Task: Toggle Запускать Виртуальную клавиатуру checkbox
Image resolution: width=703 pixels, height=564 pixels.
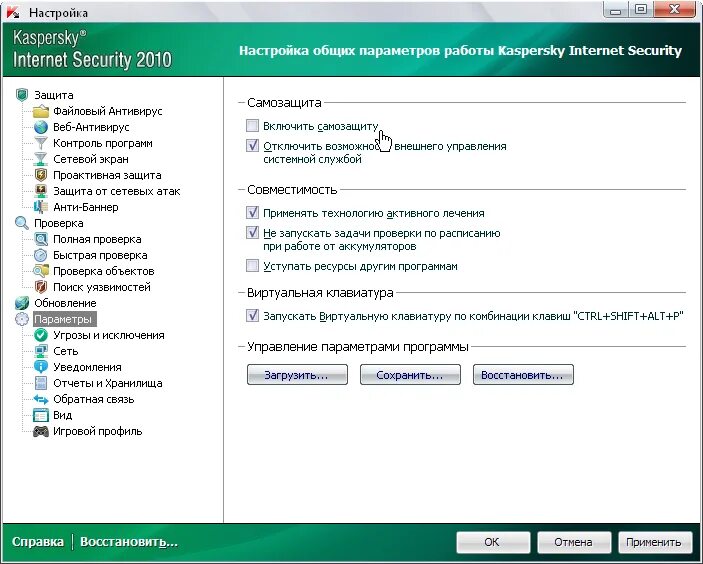Action: [252, 316]
